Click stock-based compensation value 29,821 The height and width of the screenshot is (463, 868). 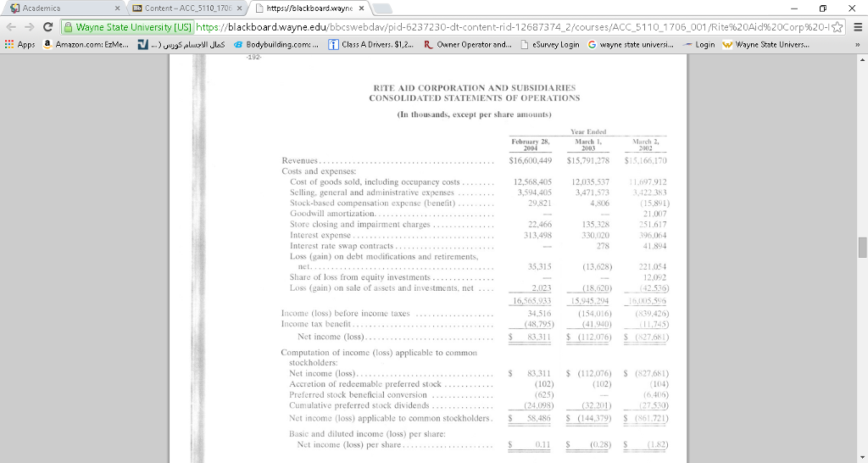click(540, 203)
